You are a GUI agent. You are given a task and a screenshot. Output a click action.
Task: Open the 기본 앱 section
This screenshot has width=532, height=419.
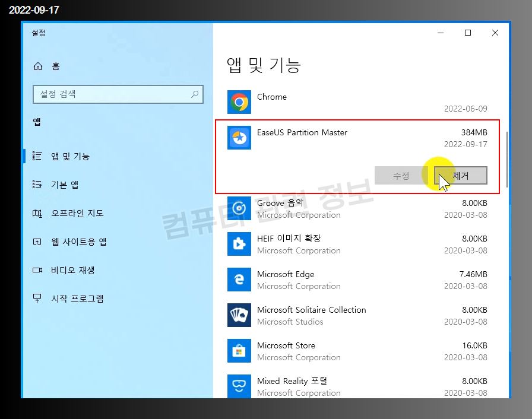pyautogui.click(x=118, y=185)
